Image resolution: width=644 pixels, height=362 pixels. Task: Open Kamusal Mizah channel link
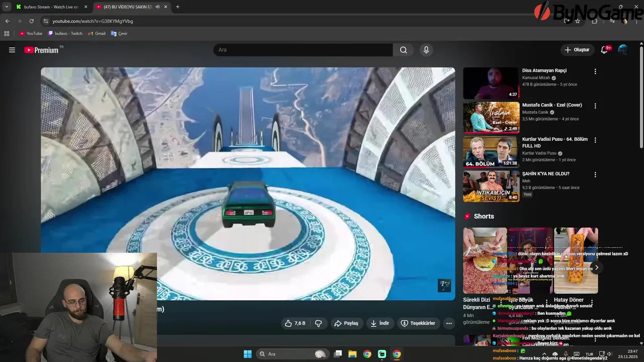point(536,78)
